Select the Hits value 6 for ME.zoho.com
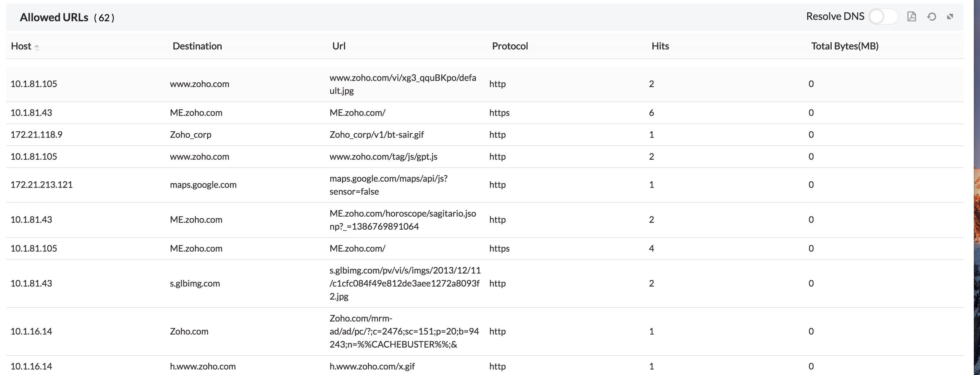The image size is (980, 375). (652, 112)
